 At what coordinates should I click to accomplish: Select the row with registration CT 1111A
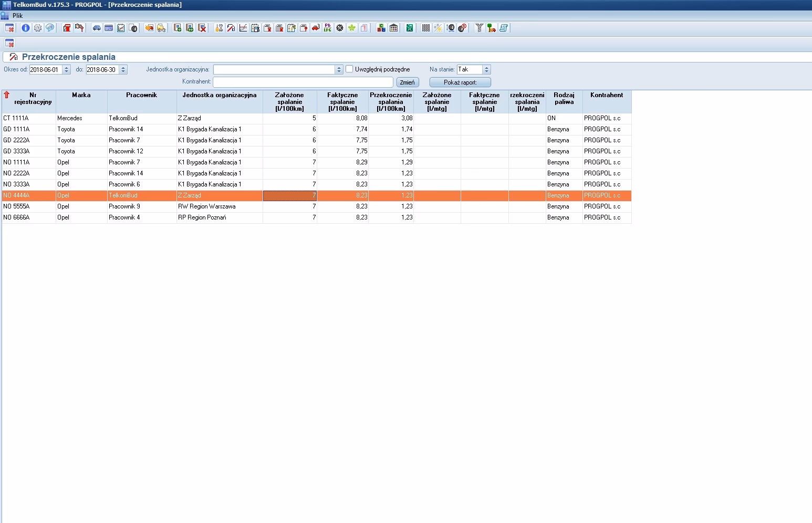point(16,118)
